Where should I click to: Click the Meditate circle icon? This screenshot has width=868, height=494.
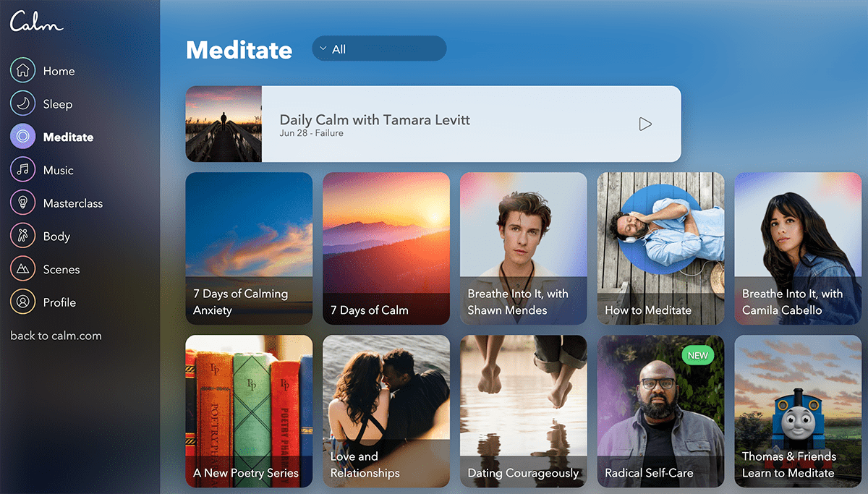(x=23, y=137)
